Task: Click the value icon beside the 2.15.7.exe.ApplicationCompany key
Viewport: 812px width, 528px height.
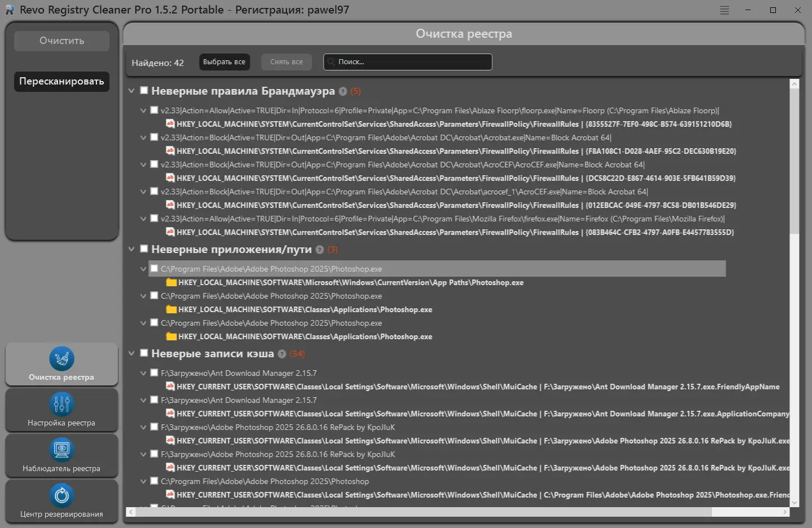Action: pyautogui.click(x=170, y=413)
